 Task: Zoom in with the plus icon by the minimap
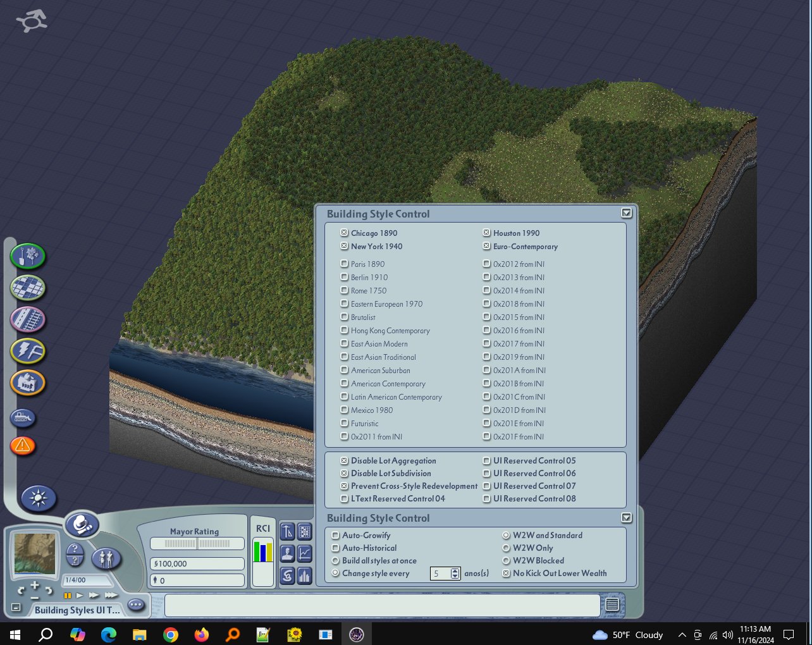35,586
